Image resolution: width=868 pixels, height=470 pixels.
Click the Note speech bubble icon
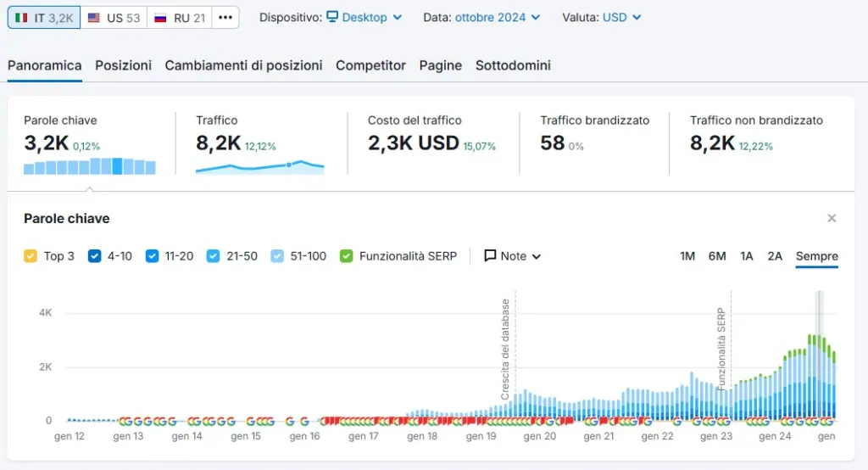(x=490, y=255)
